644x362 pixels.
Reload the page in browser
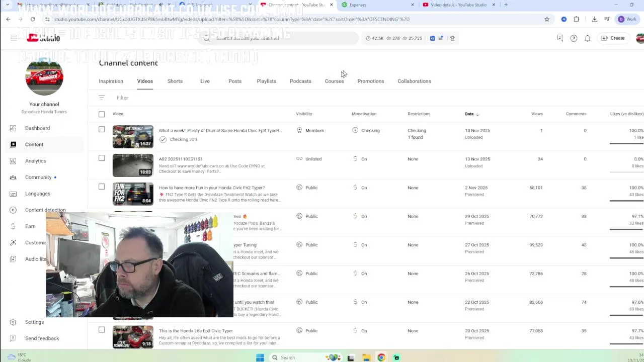(33, 19)
